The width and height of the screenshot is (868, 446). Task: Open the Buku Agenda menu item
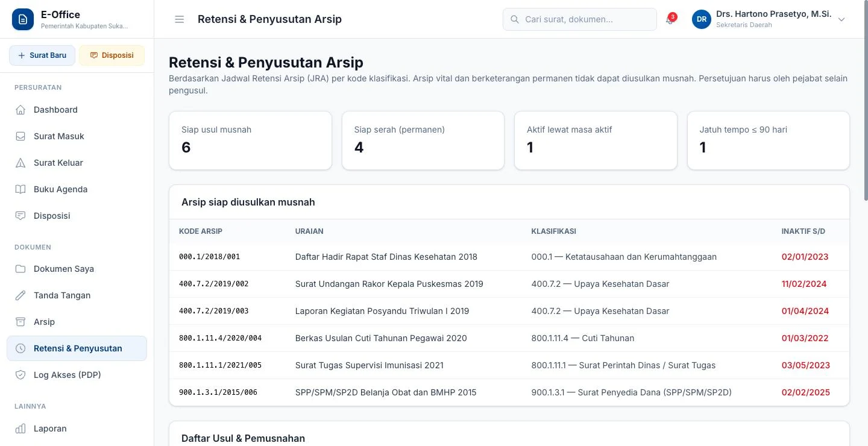(x=77, y=189)
